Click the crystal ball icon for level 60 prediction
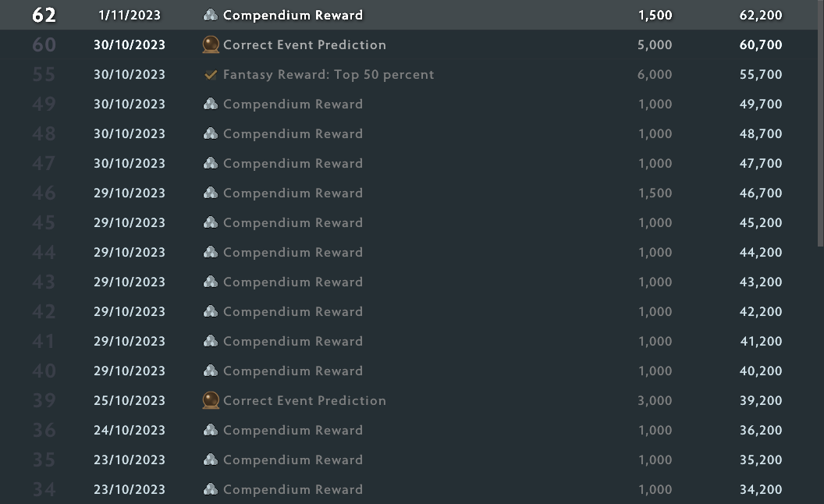 click(210, 44)
